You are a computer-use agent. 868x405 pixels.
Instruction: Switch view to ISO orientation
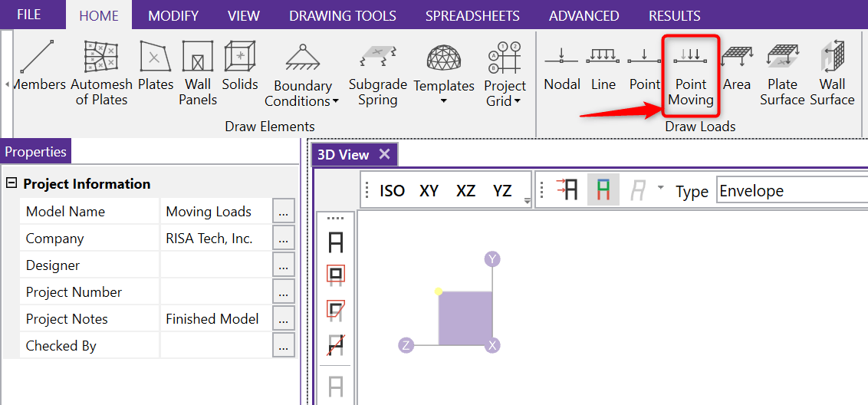click(x=392, y=190)
